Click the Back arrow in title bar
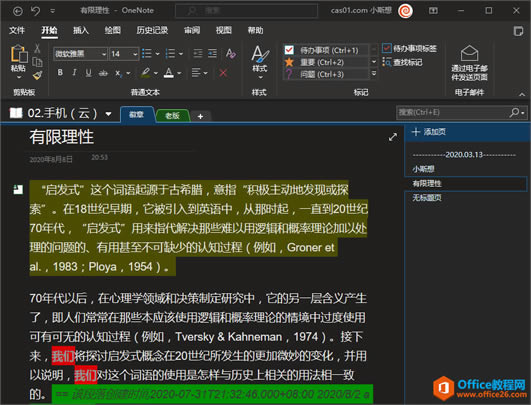 (18, 11)
